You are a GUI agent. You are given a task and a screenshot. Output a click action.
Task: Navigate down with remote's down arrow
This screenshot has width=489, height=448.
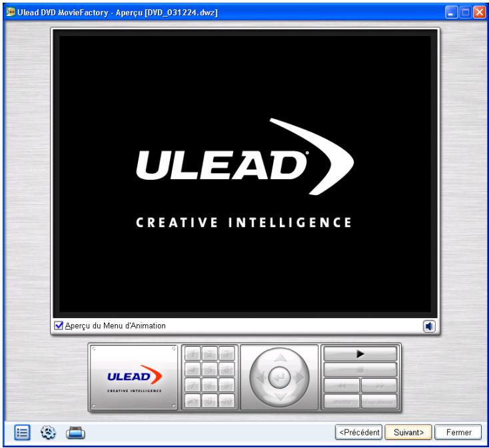[280, 397]
